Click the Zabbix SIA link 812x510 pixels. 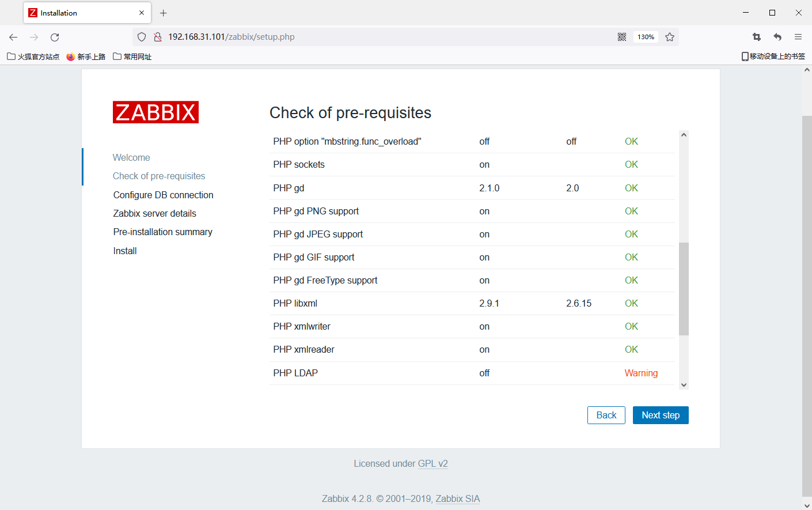(x=457, y=498)
